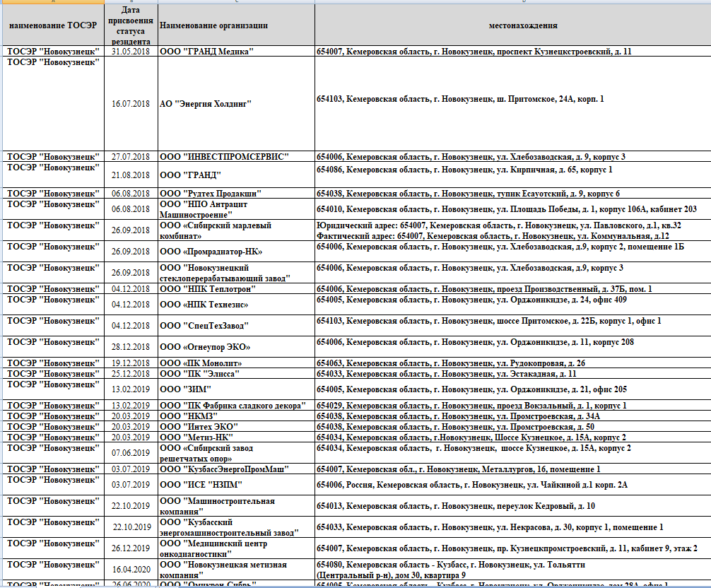
Task: Select the ООО "Сибирский марлевый комбинат" cell
Action: click(x=236, y=230)
